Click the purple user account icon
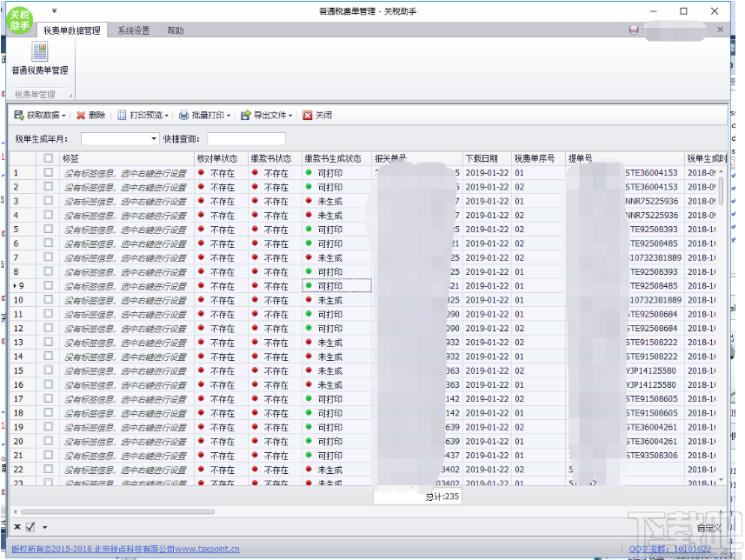This screenshot has height=560, width=745. [634, 30]
